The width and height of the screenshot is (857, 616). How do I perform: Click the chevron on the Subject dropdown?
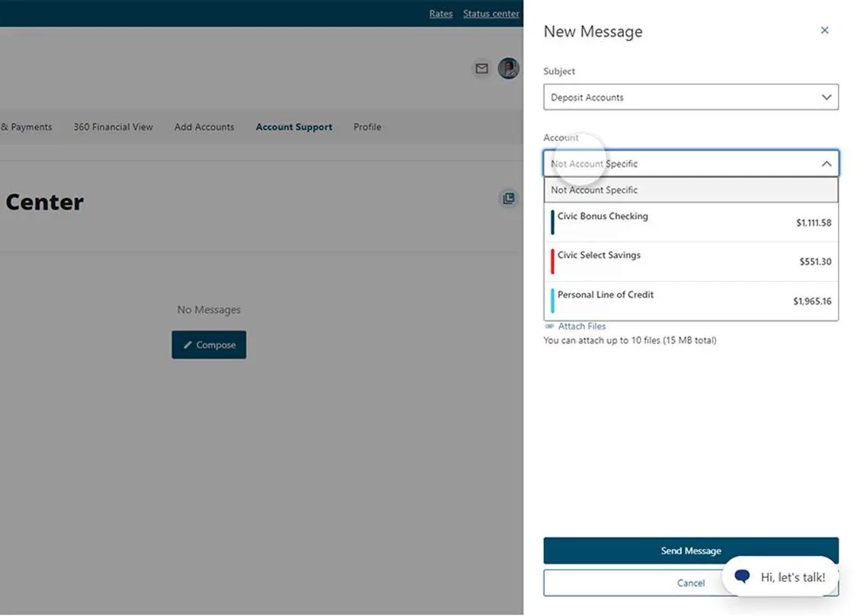click(x=827, y=97)
